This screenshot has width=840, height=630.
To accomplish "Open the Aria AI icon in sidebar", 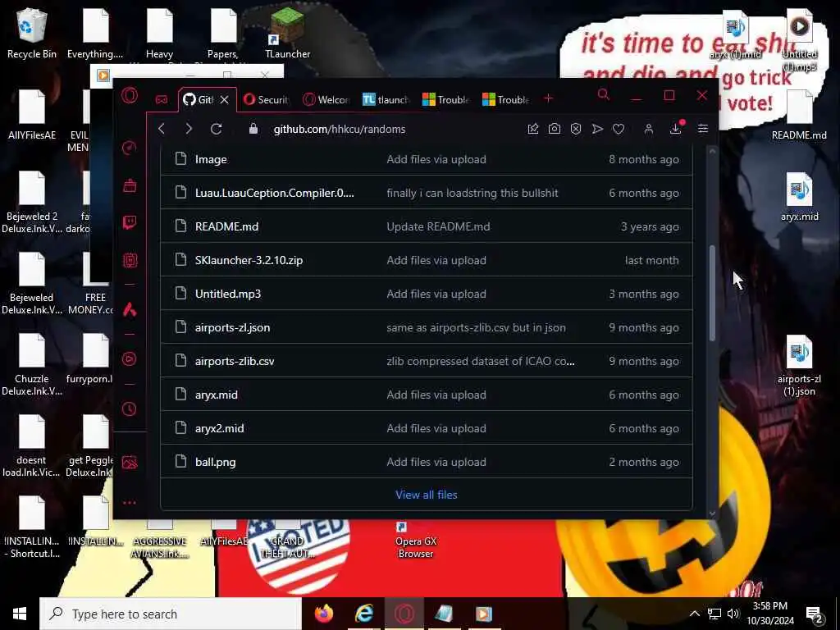I will (129, 309).
